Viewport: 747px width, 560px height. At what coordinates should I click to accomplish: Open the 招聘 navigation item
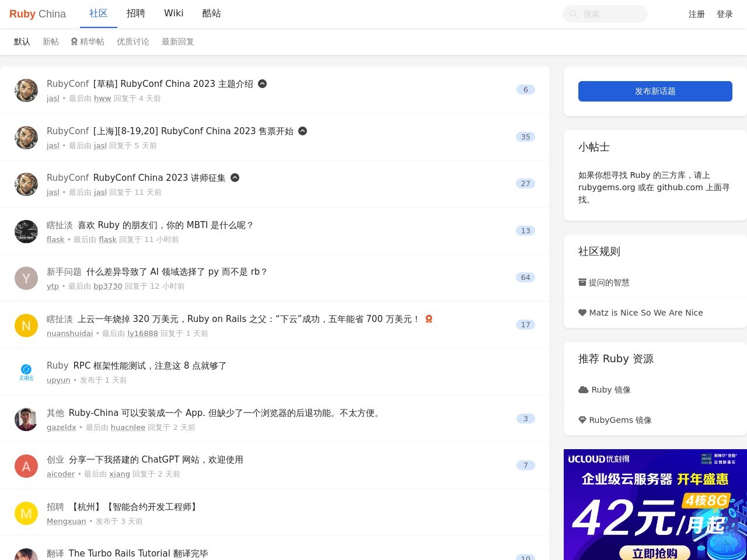(x=135, y=13)
